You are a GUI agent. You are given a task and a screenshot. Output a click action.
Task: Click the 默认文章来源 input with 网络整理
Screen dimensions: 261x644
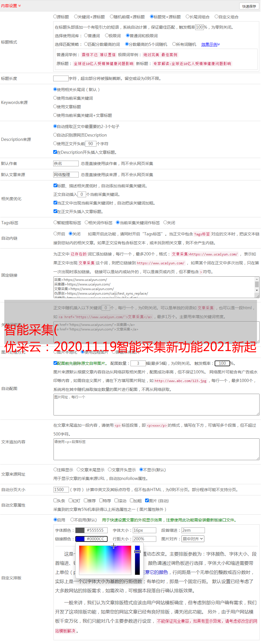click(66, 175)
